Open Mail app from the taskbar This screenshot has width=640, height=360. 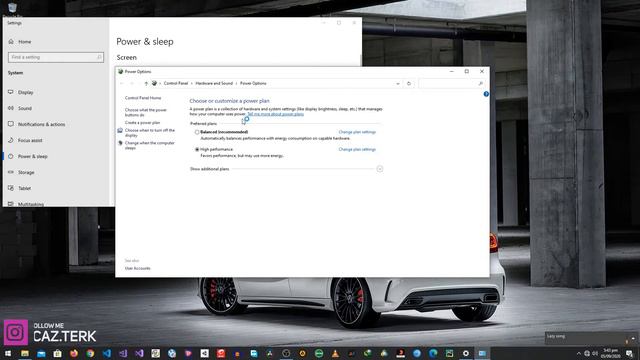(41, 353)
